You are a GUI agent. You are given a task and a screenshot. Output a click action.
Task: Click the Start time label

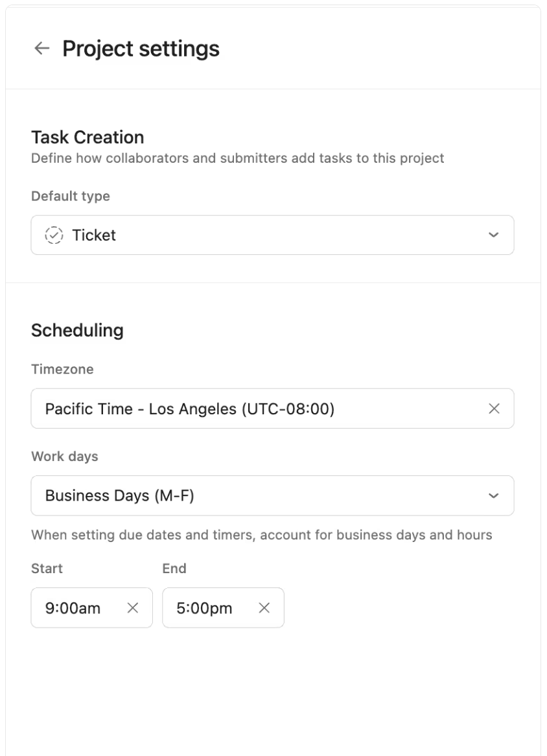47,569
